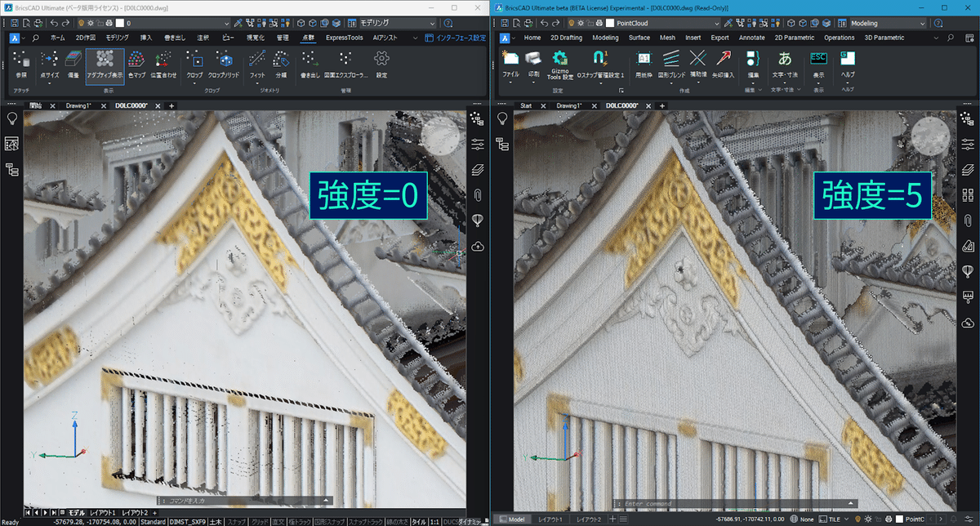Open the 点群 point cloud ribbon tab
This screenshot has width=980, height=526.
(307, 38)
